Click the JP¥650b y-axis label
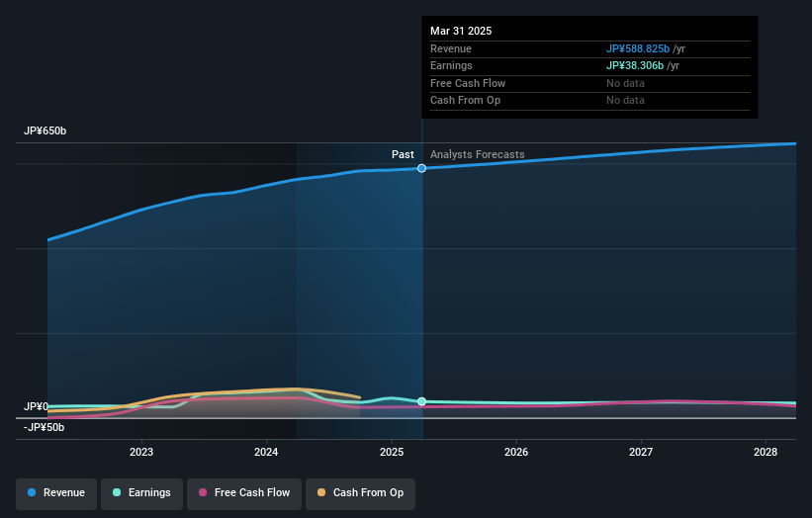This screenshot has width=812, height=518. tap(45, 130)
